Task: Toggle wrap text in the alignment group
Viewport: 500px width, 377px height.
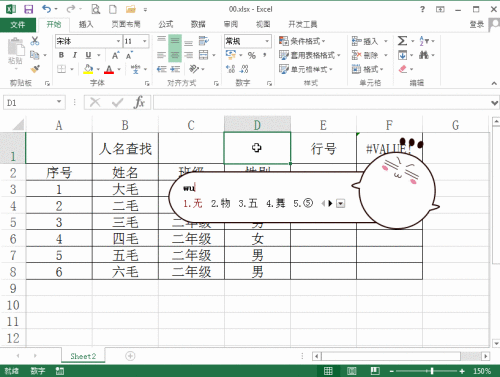Action: pyautogui.click(x=204, y=41)
